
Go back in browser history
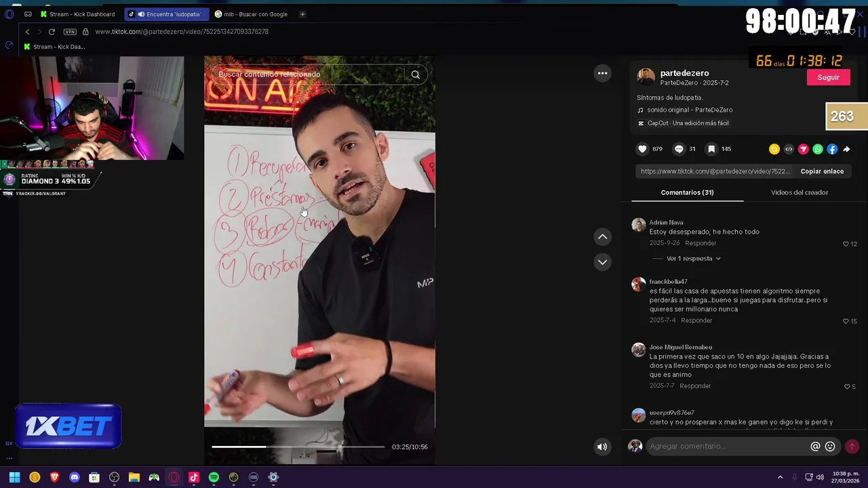[27, 32]
